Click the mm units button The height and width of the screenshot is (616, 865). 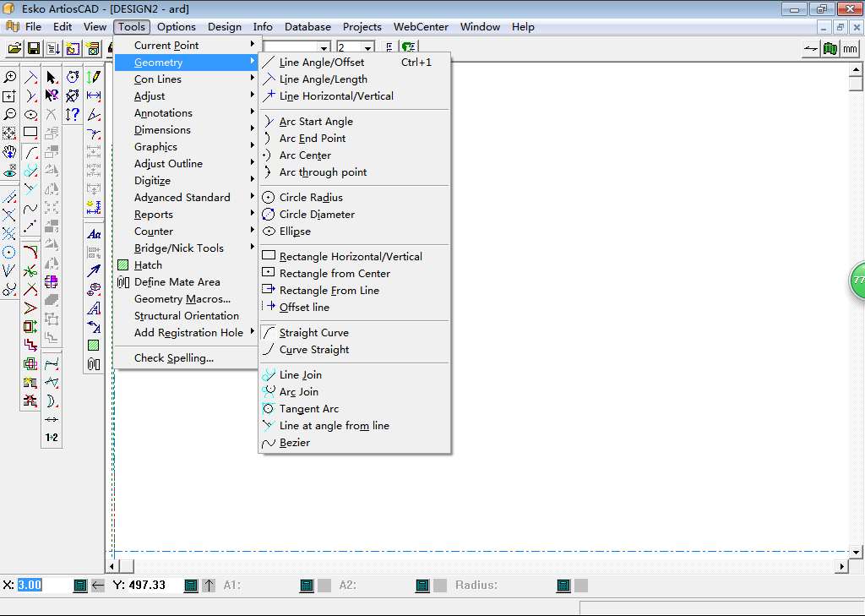tap(850, 49)
